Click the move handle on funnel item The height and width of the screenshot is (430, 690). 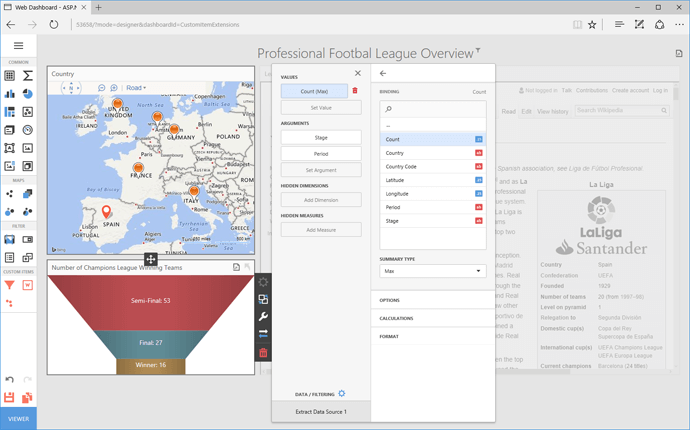(150, 260)
